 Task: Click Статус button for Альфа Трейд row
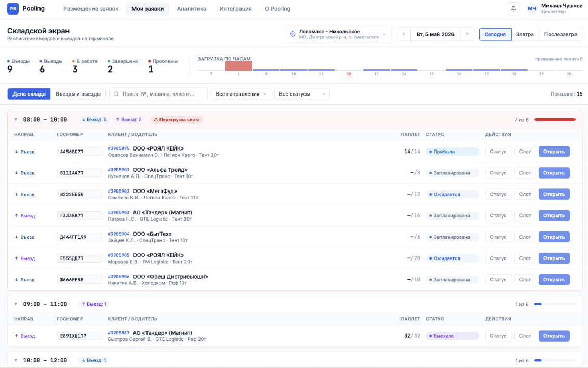pos(498,173)
